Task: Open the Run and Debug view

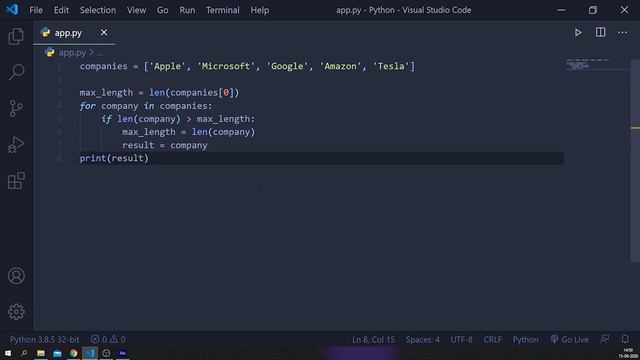Action: [16, 144]
